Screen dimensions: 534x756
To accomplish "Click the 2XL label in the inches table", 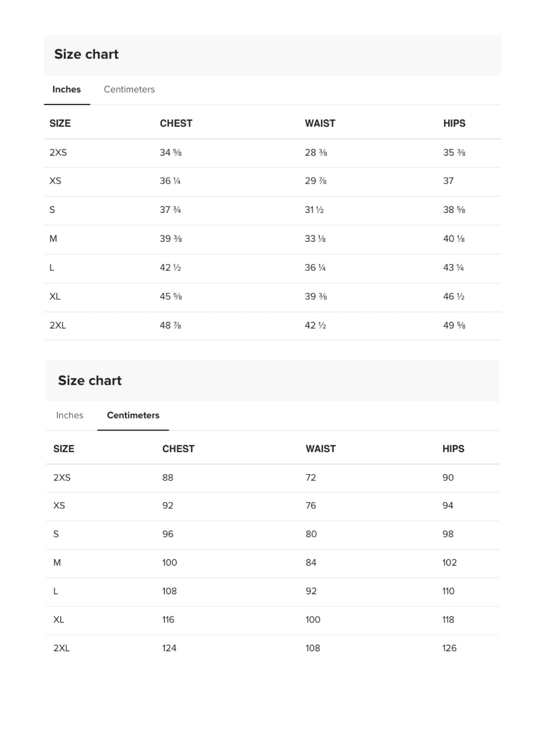I will point(58,325).
